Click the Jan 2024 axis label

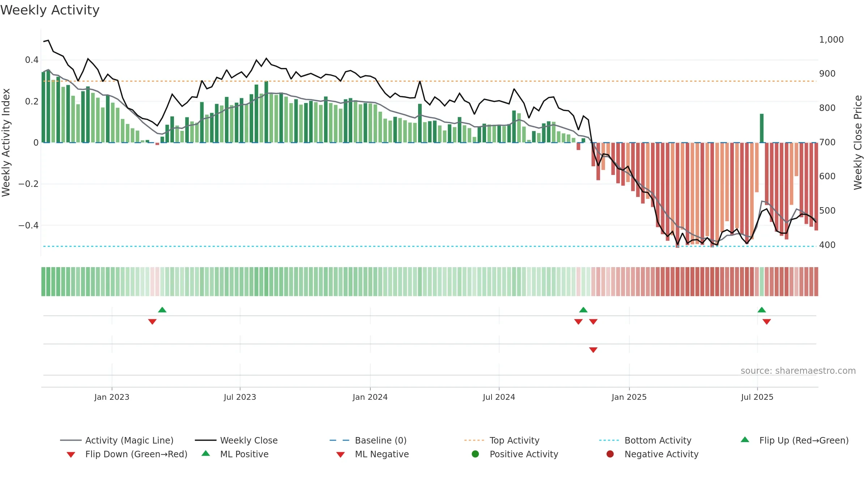pyautogui.click(x=370, y=397)
